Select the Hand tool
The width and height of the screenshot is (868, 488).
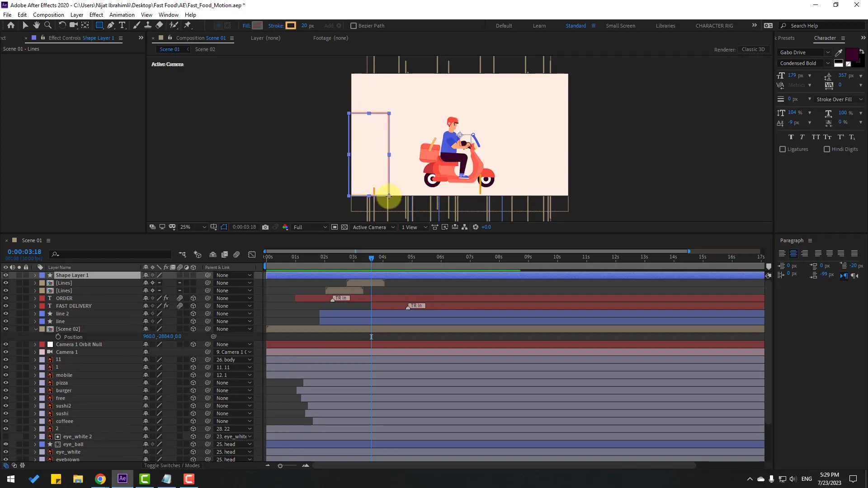pyautogui.click(x=37, y=25)
